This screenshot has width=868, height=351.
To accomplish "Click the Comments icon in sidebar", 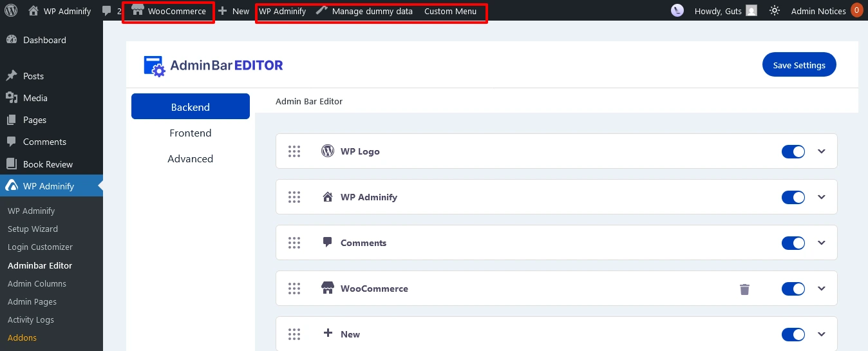I will 12,142.
